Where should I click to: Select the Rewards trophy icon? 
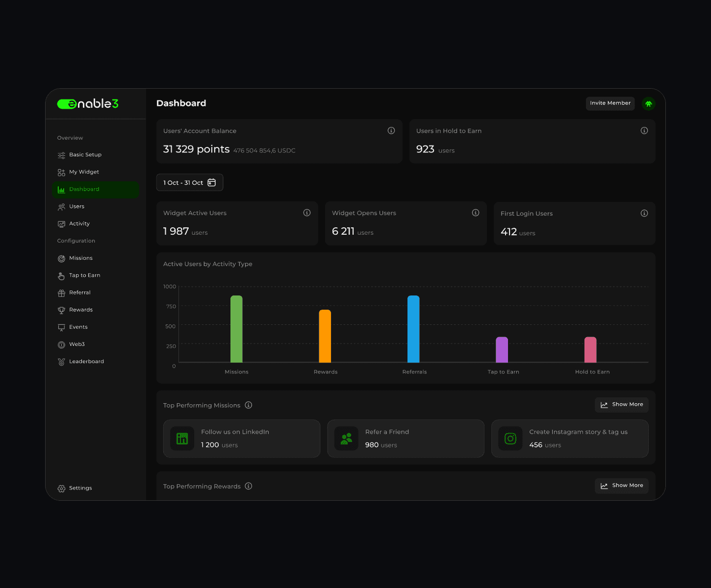61,310
